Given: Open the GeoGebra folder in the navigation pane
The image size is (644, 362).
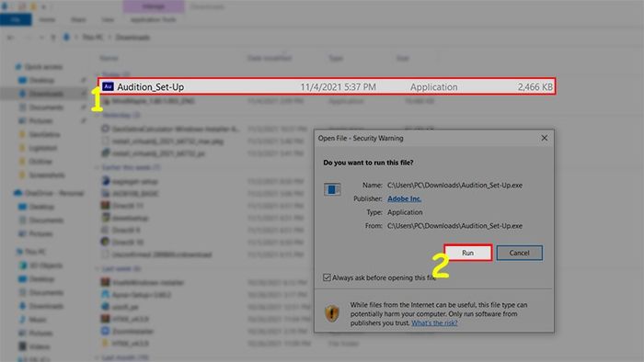Looking at the screenshot, I should 44,134.
